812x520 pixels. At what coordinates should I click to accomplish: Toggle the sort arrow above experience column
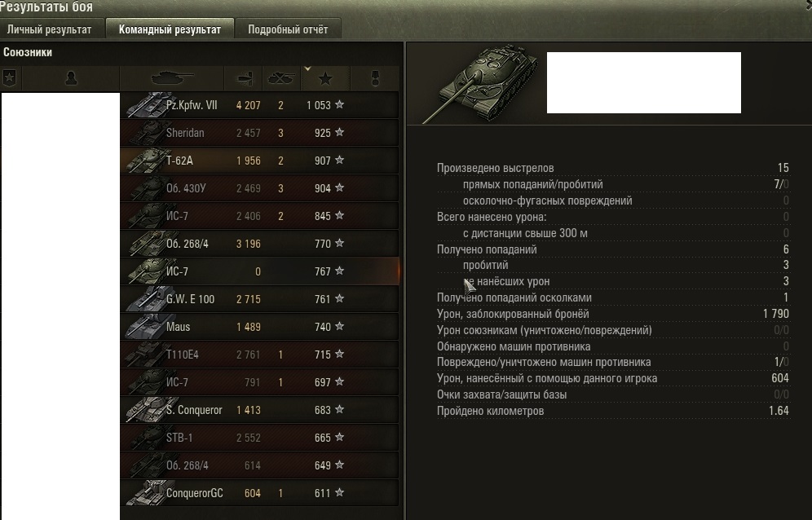tap(307, 68)
